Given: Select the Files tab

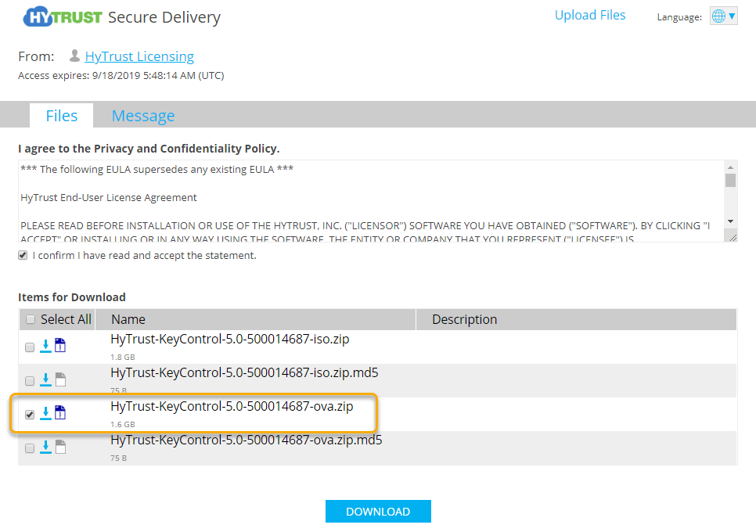Looking at the screenshot, I should pyautogui.click(x=62, y=116).
